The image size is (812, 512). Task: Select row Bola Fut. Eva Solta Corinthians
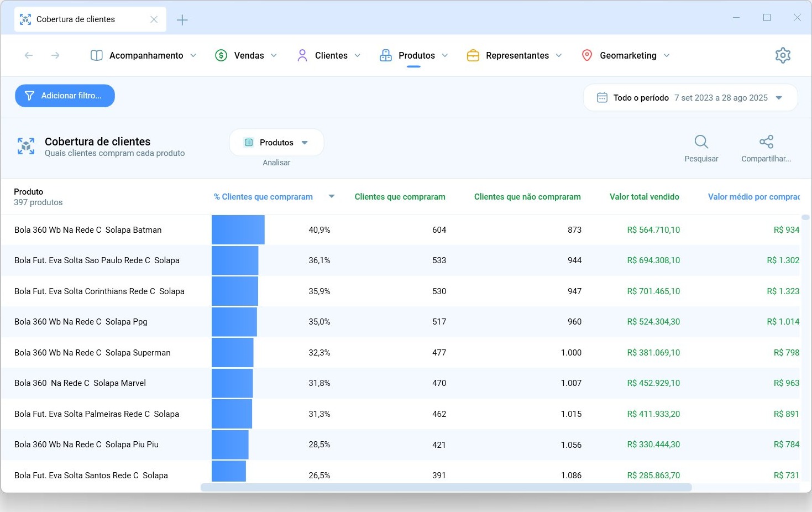click(401, 291)
